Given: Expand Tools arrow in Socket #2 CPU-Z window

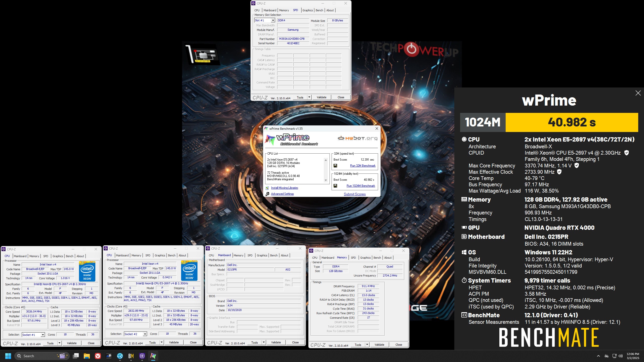Looking at the screenshot, I should pyautogui.click(x=162, y=342).
